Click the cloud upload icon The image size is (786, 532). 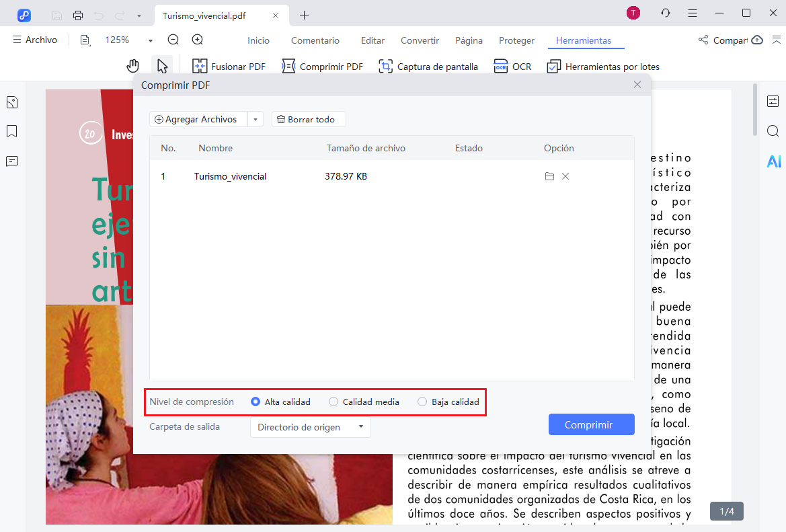(x=757, y=40)
